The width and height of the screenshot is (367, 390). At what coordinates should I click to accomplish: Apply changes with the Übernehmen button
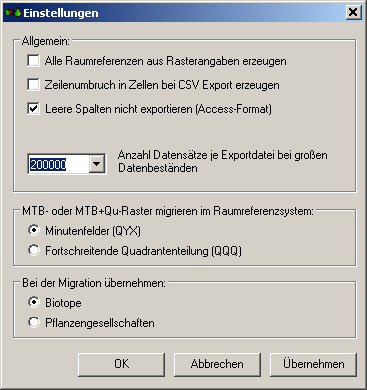(313, 364)
